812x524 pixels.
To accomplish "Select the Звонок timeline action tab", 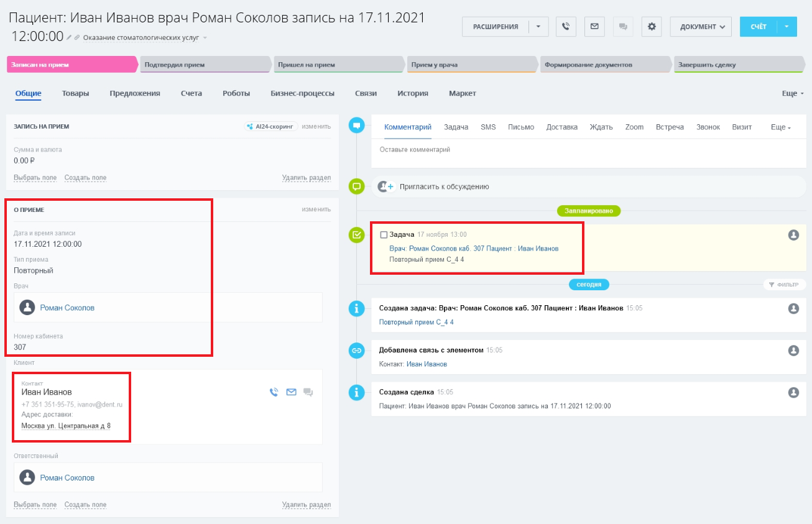I will point(708,127).
